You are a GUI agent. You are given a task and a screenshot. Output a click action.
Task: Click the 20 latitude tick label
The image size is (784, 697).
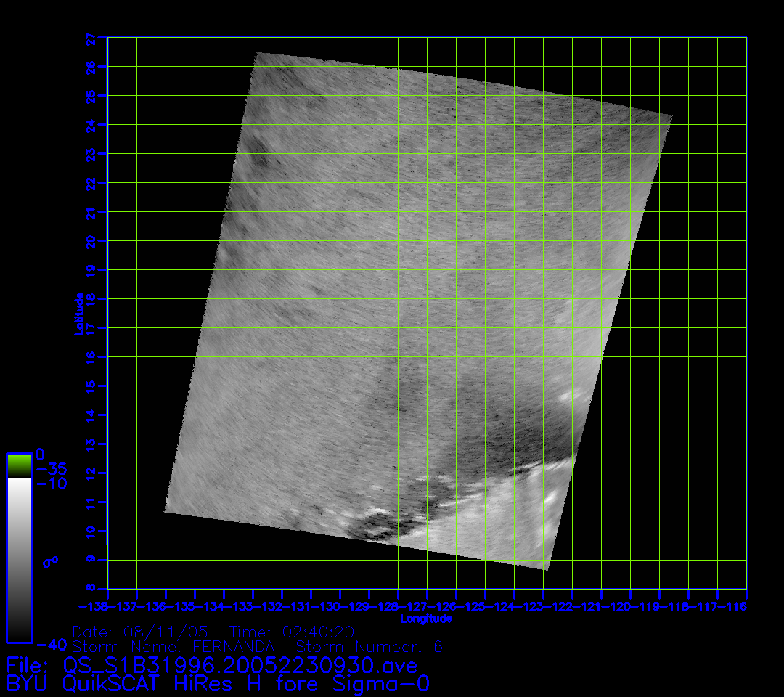[x=91, y=241]
